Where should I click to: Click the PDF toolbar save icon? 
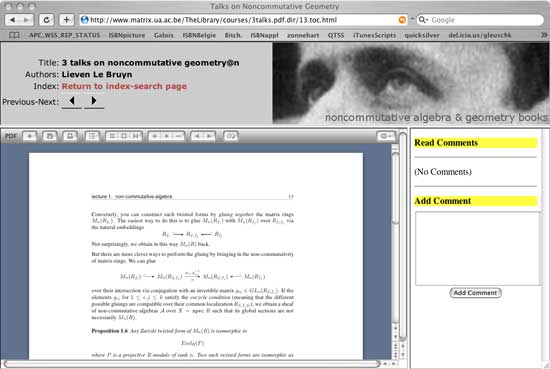click(49, 136)
